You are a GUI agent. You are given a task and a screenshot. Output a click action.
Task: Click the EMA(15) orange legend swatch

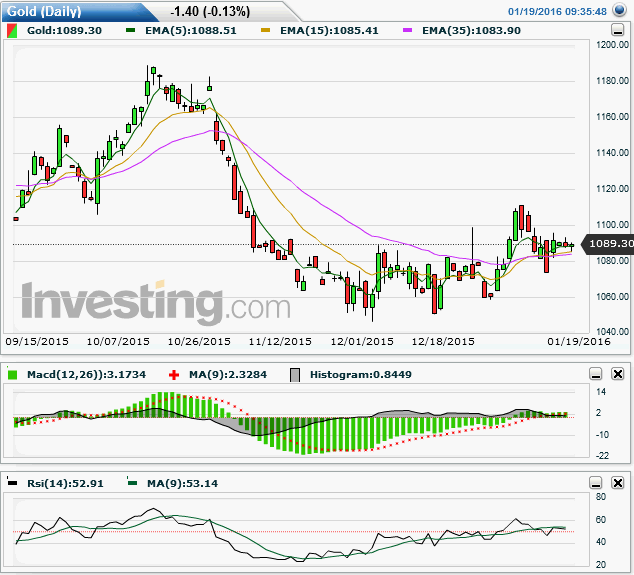pyautogui.click(x=265, y=30)
